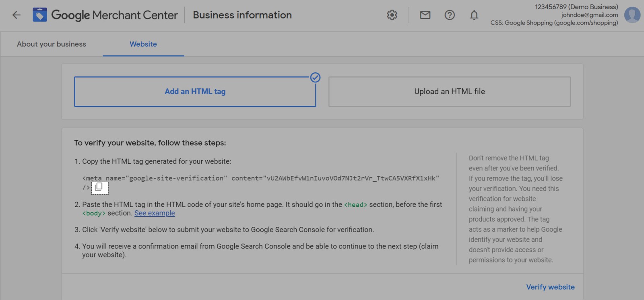Open the settings gear menu
The width and height of the screenshot is (644, 300).
click(392, 15)
